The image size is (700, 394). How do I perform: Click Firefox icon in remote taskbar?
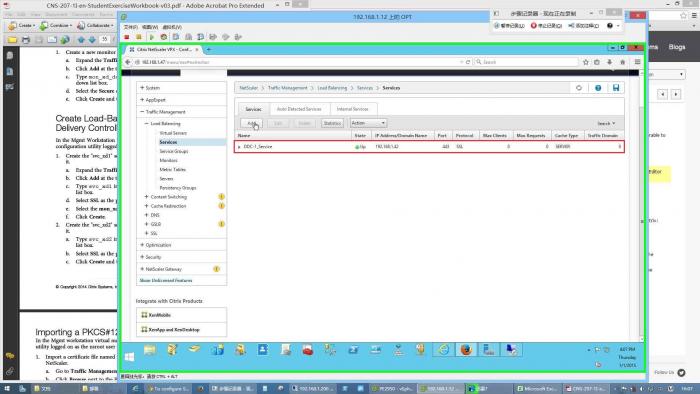coord(466,350)
